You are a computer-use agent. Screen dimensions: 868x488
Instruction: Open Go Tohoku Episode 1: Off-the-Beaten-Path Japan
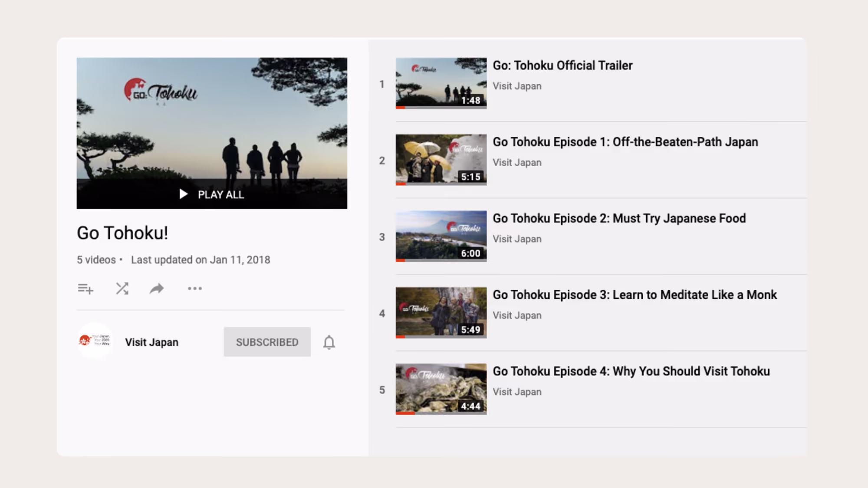(625, 142)
